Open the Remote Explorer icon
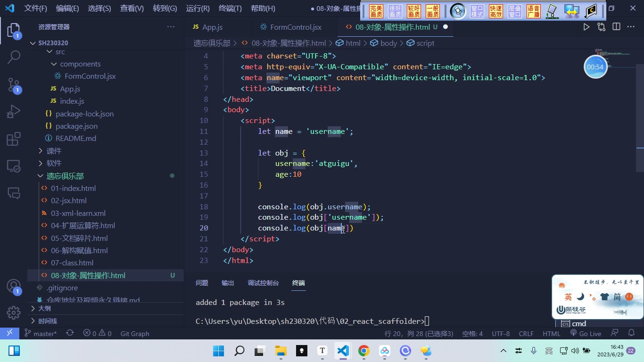Image resolution: width=644 pixels, height=362 pixels. [x=14, y=166]
